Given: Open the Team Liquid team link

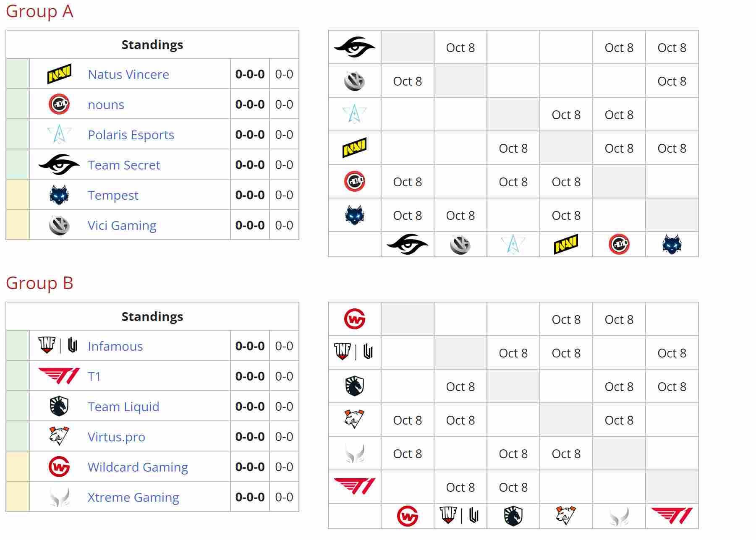Looking at the screenshot, I should coord(123,407).
